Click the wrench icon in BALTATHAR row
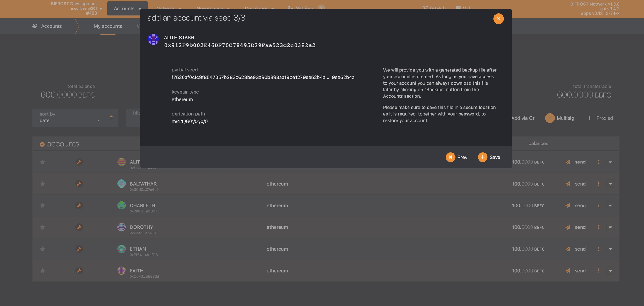644x306 pixels. tap(79, 184)
